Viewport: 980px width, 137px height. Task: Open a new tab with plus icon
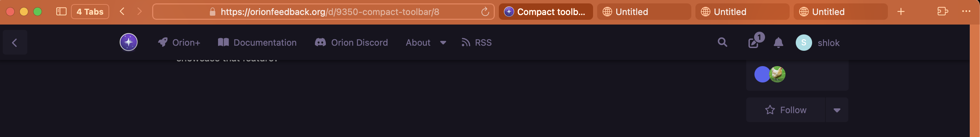tap(900, 12)
